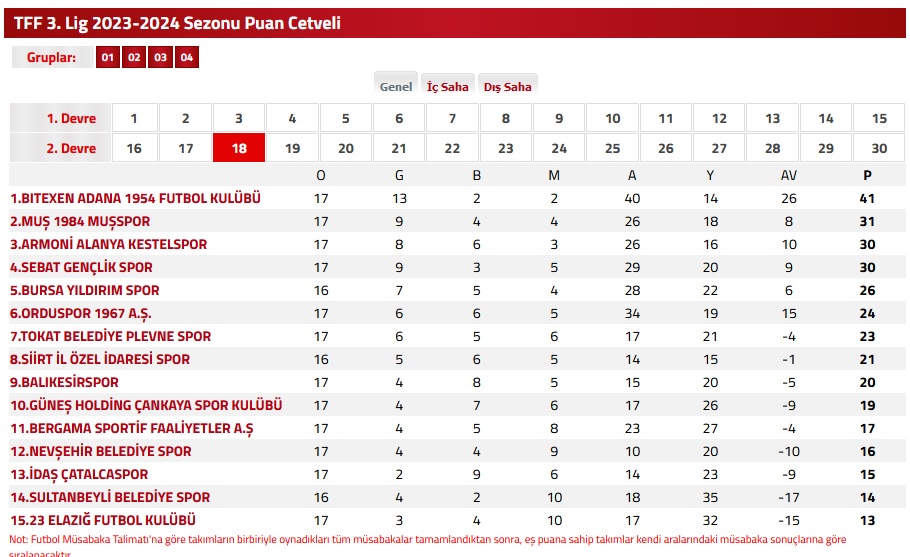Select week 7 in 1. Devre
This screenshot has height=557, width=910.
click(x=452, y=118)
